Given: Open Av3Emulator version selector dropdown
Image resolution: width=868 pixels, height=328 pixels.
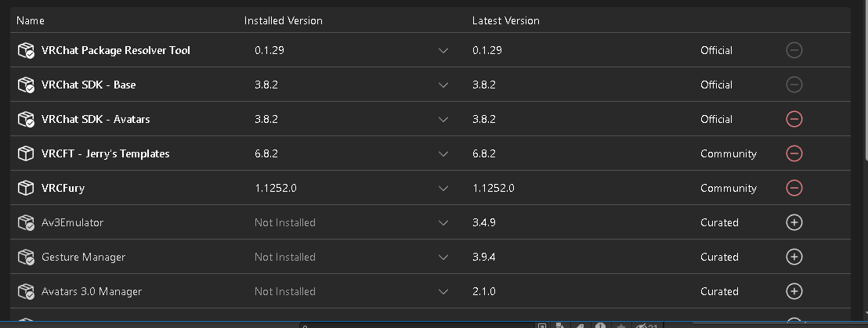Looking at the screenshot, I should (443, 222).
